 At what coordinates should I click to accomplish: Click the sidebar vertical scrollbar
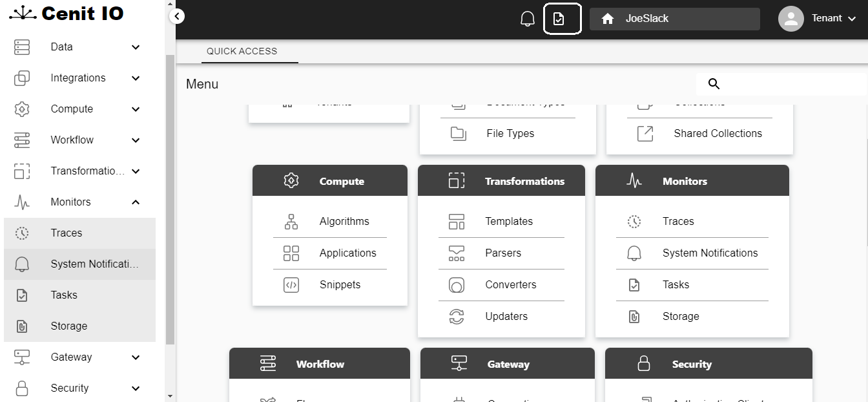point(170,199)
